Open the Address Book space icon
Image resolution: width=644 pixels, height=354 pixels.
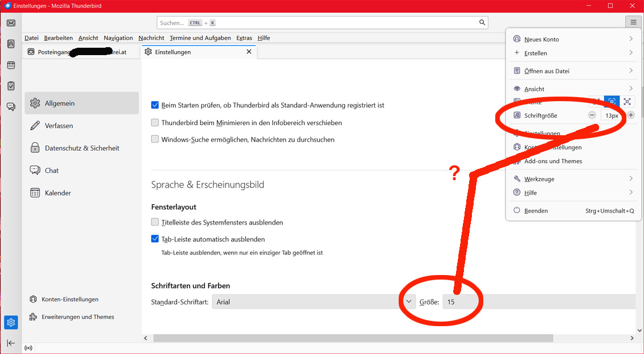(11, 44)
